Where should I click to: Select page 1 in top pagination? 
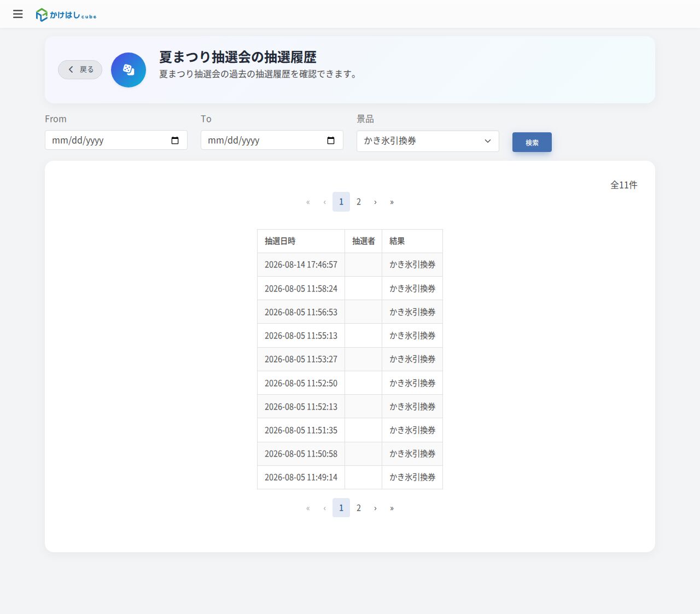coord(341,202)
